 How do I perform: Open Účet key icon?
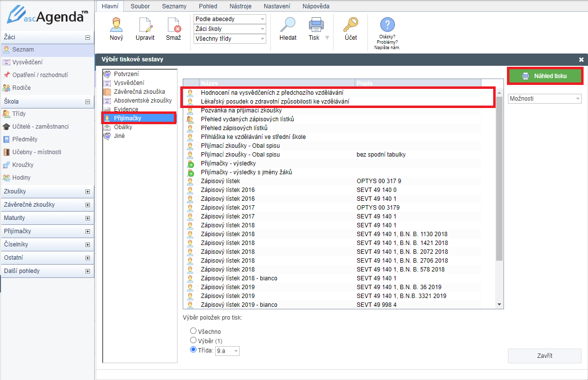click(351, 26)
